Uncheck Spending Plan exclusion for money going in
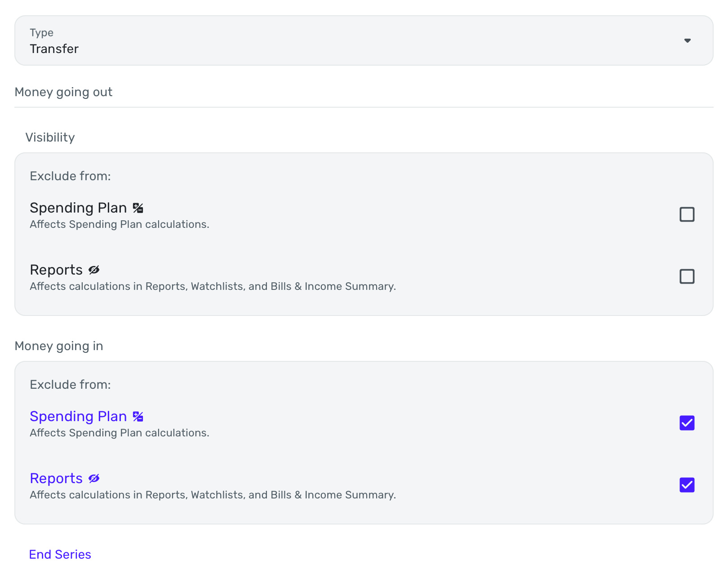This screenshot has width=728, height=569. coord(687,423)
